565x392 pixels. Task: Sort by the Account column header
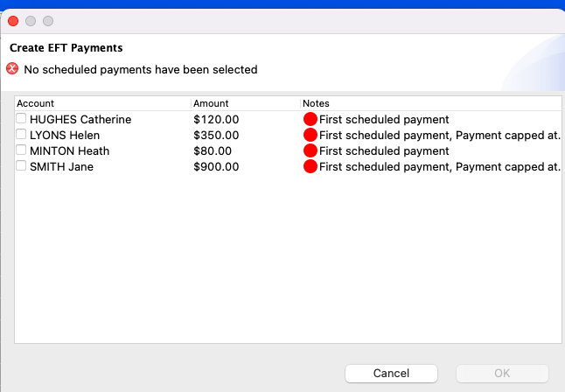(x=102, y=103)
